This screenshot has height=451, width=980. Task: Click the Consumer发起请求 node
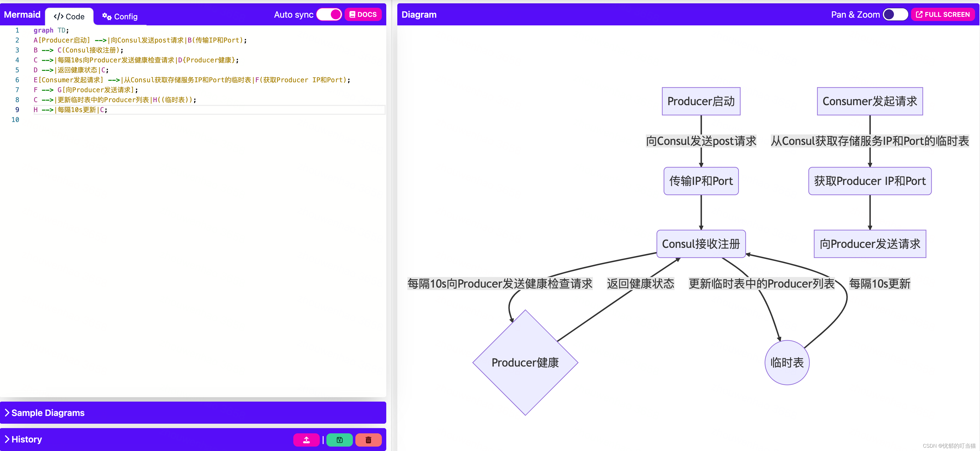(869, 101)
